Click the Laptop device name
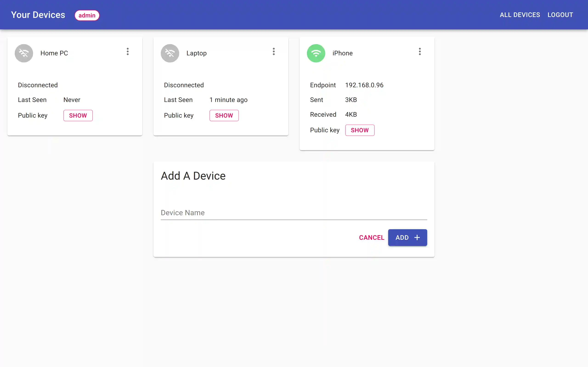The height and width of the screenshot is (367, 588). pos(196,53)
